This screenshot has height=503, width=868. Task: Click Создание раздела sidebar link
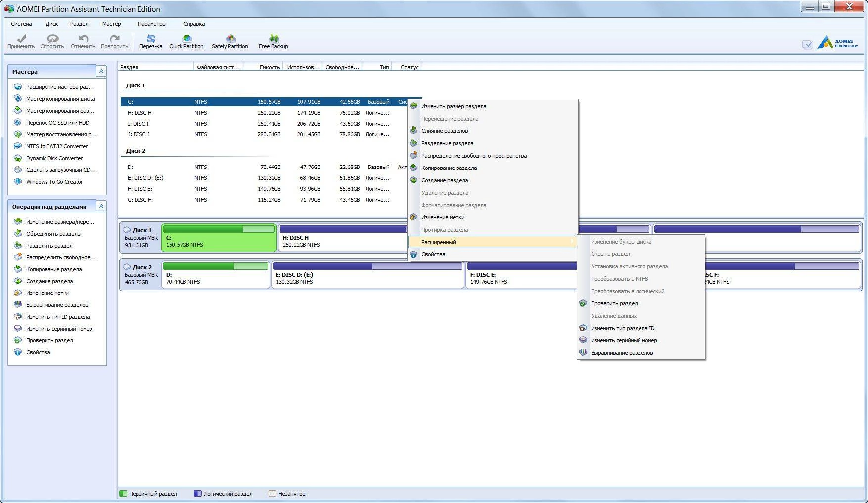pos(49,281)
